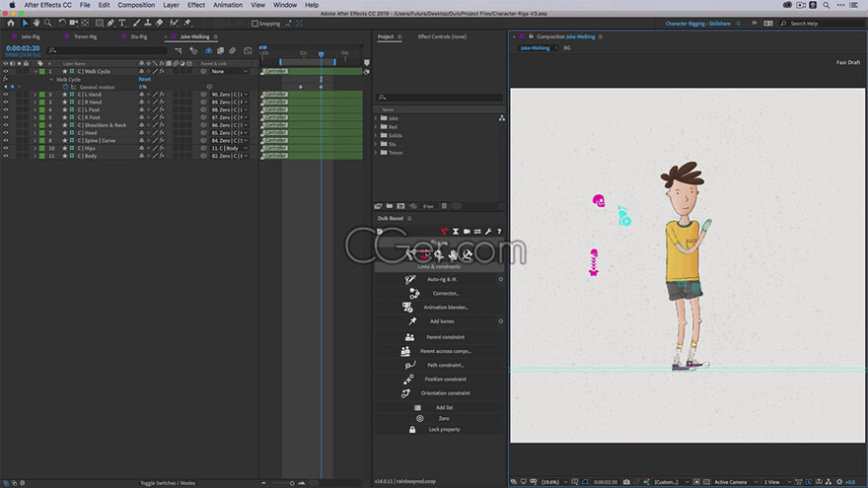Toggle General motion stopwatch
Image resolution: width=868 pixels, height=488 pixels.
tap(66, 87)
